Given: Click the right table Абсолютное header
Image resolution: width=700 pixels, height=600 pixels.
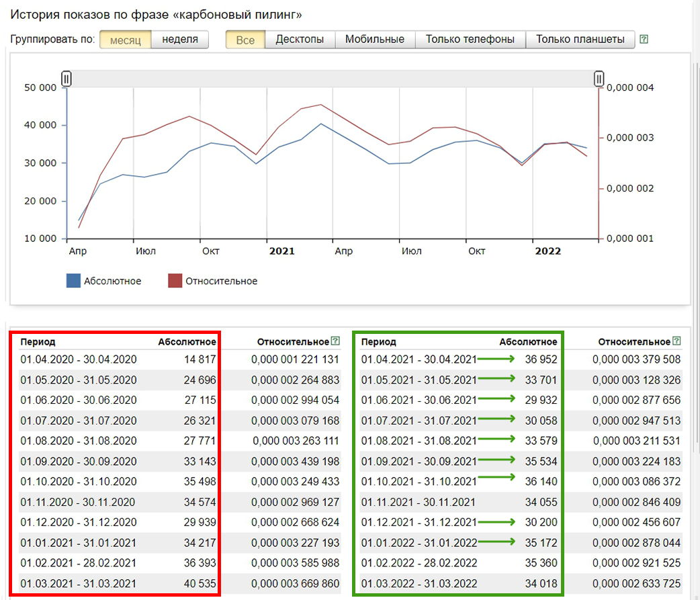Looking at the screenshot, I should click(x=528, y=342).
